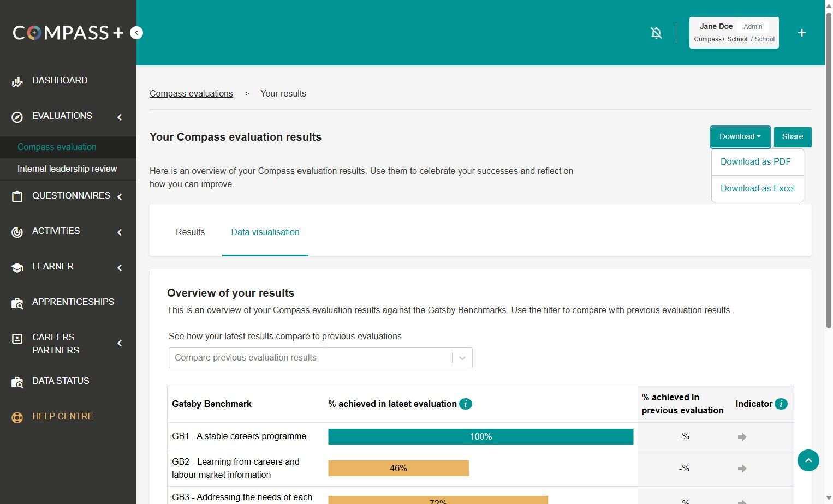Go to the Help Centre link
Image resolution: width=833 pixels, height=504 pixels.
pyautogui.click(x=63, y=416)
